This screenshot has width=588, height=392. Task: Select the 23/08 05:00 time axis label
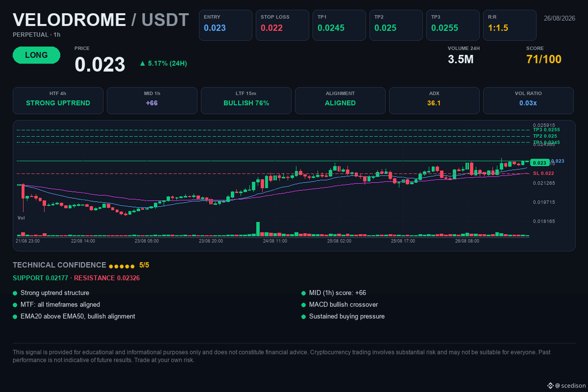(x=147, y=241)
